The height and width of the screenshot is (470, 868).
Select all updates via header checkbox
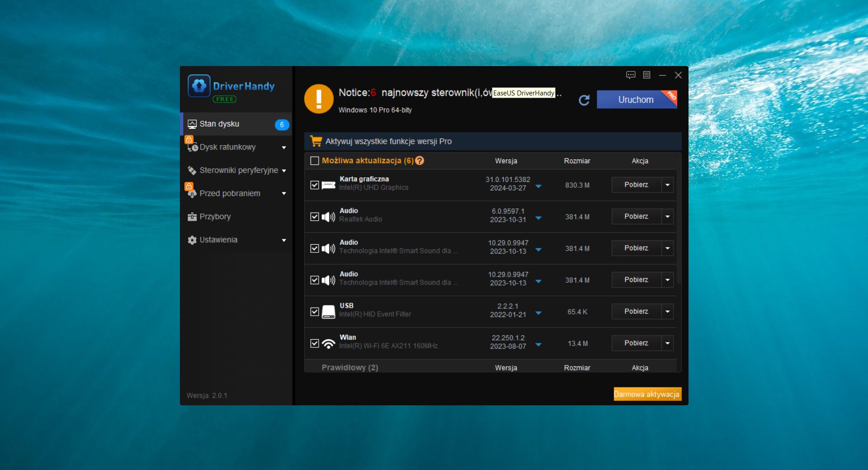pyautogui.click(x=314, y=161)
